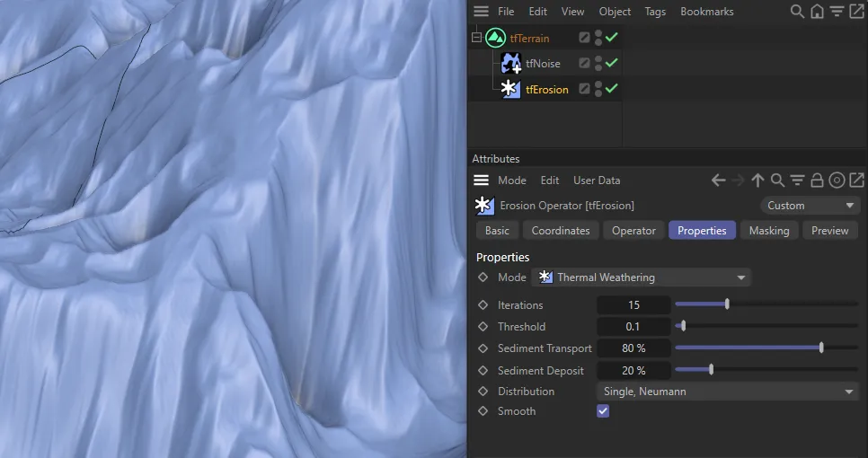The height and width of the screenshot is (458, 868).
Task: Open the Distribution dropdown
Action: click(x=728, y=391)
